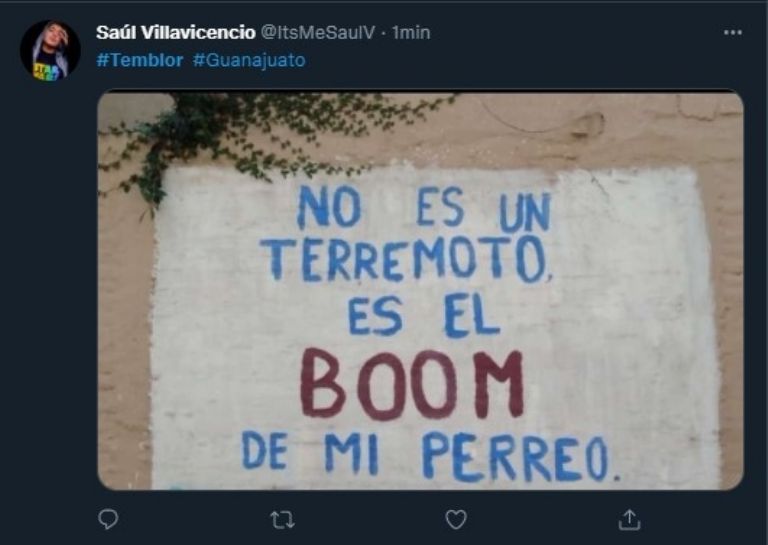Click the Saúl Villavicencio display name

tap(176, 32)
